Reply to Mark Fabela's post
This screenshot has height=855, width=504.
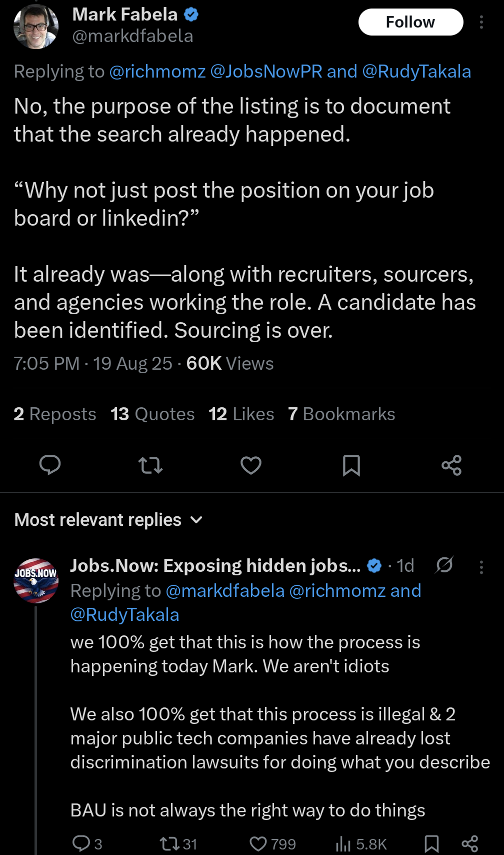click(50, 465)
